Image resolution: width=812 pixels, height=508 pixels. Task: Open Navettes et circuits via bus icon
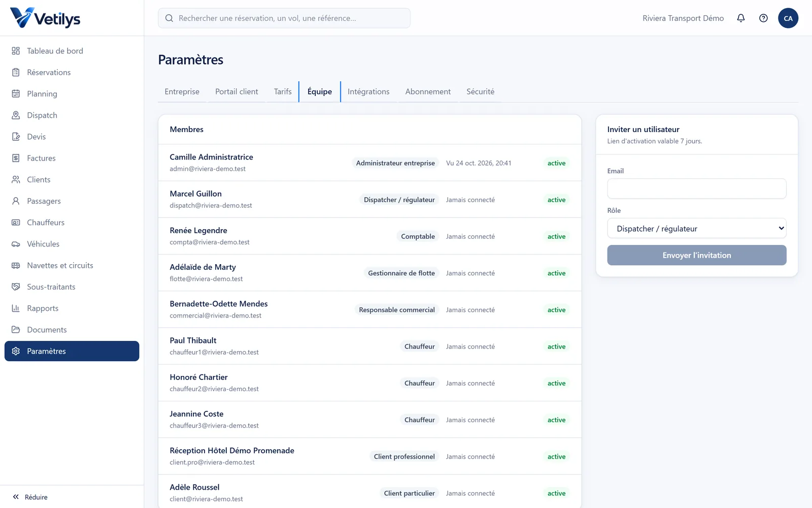tap(16, 266)
